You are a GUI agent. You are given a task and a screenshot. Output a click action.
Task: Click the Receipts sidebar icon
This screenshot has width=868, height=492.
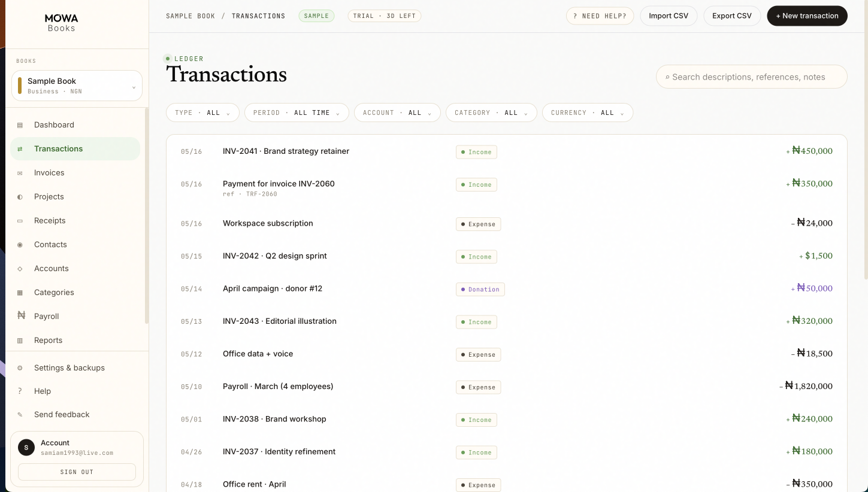click(20, 221)
